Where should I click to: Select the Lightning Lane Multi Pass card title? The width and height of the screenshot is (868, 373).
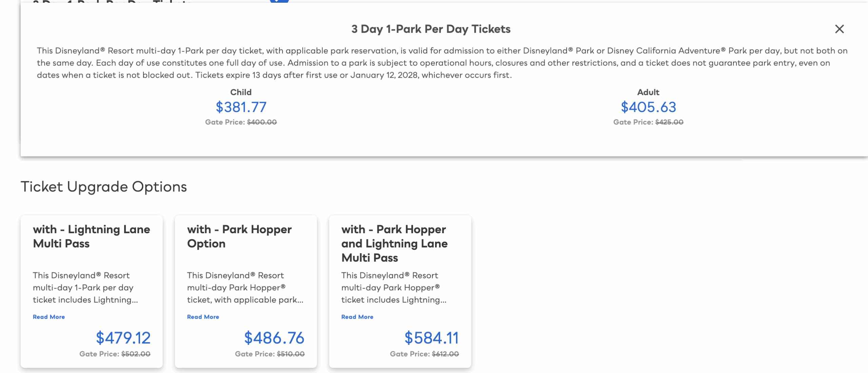(92, 237)
